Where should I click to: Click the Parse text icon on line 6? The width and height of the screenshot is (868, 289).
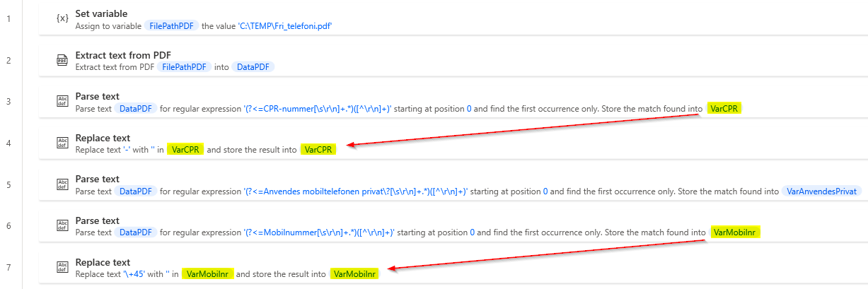pos(62,226)
